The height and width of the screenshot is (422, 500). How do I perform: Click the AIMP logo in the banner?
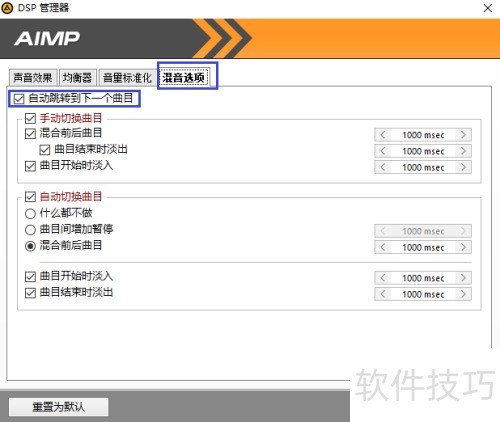47,39
